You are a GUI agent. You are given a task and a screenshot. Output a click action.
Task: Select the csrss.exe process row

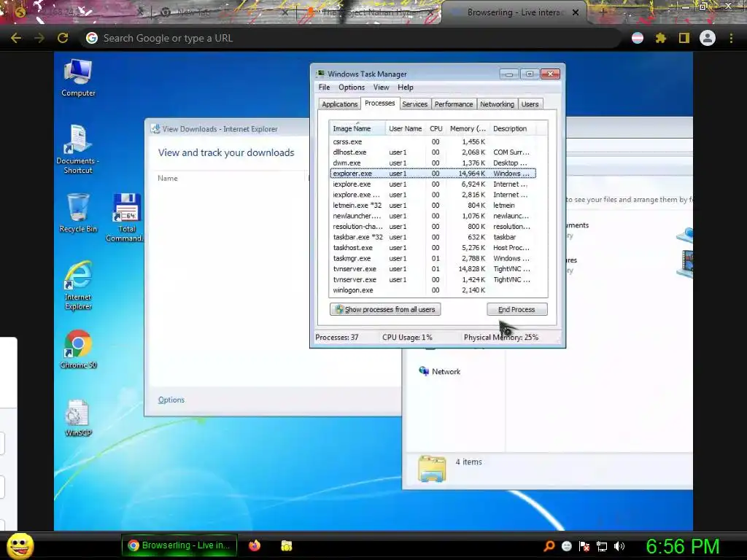pos(433,142)
